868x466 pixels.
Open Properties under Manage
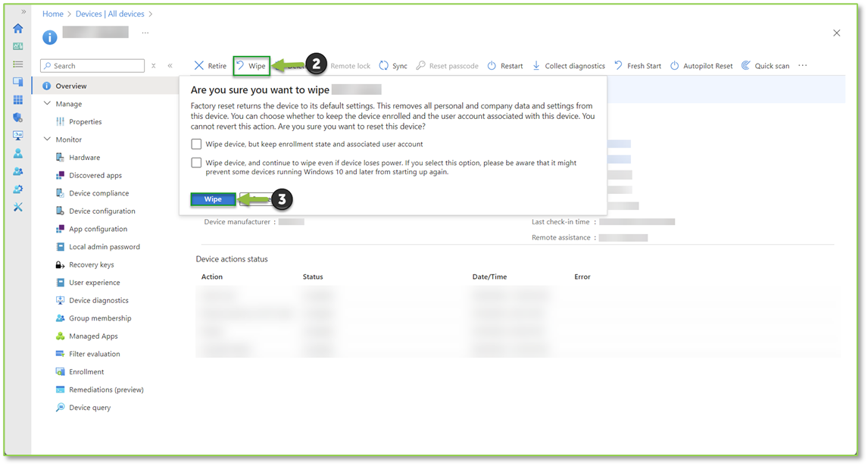pos(85,122)
